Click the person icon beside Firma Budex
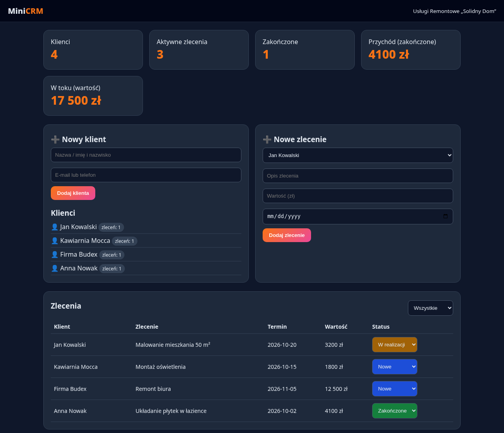 tap(55, 255)
